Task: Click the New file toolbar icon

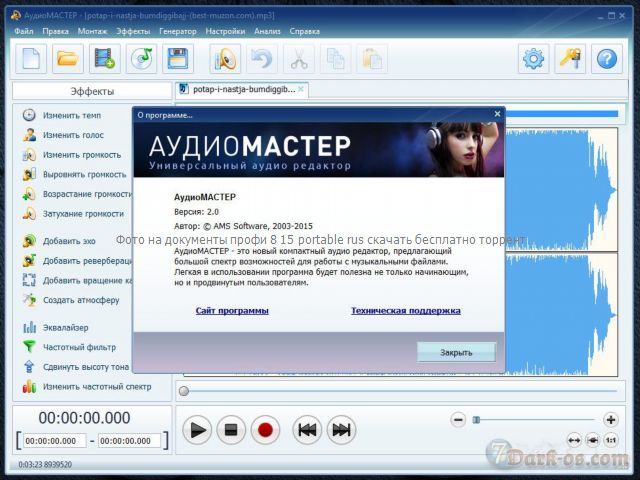Action: (31, 59)
